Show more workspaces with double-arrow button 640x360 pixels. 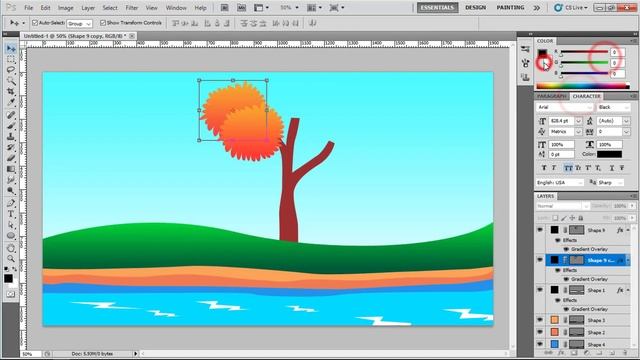pyautogui.click(x=537, y=8)
